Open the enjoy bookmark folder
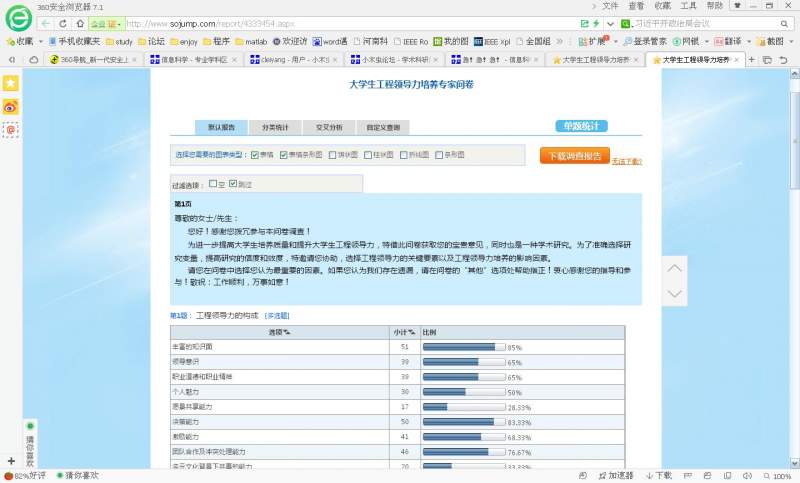The image size is (800, 483). coord(184,42)
